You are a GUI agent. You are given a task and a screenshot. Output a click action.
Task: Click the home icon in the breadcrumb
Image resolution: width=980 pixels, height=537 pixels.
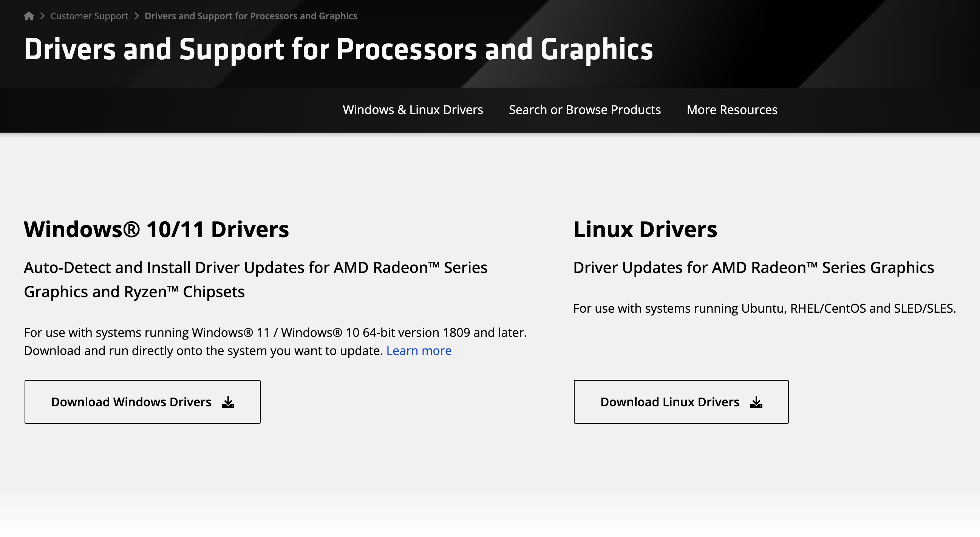click(x=29, y=16)
